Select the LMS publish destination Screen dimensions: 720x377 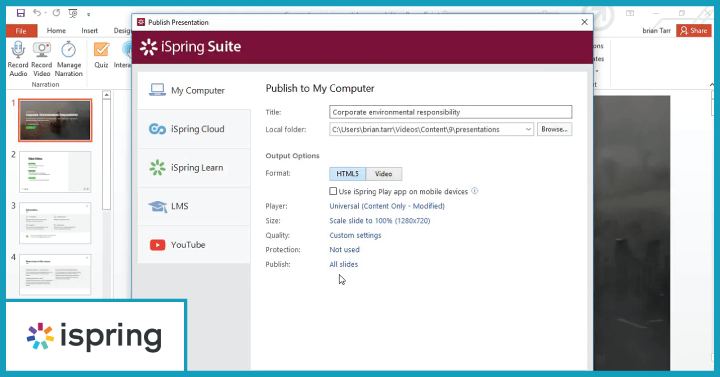[194, 206]
